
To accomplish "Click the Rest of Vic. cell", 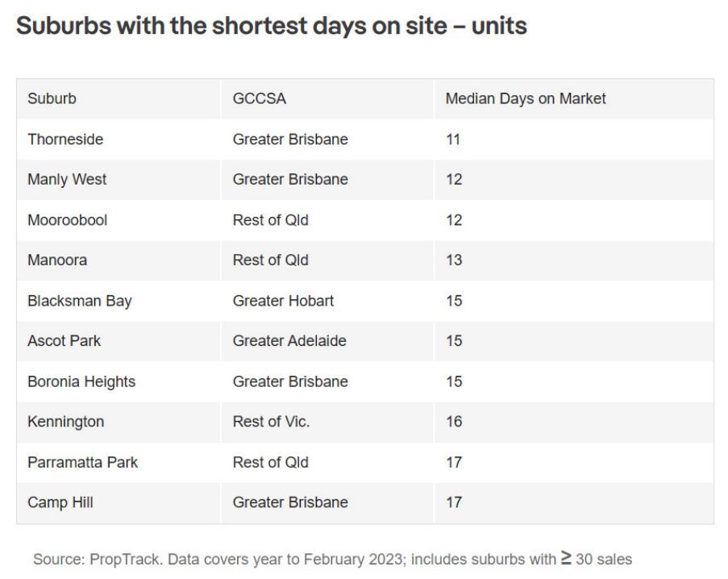I will tap(271, 422).
